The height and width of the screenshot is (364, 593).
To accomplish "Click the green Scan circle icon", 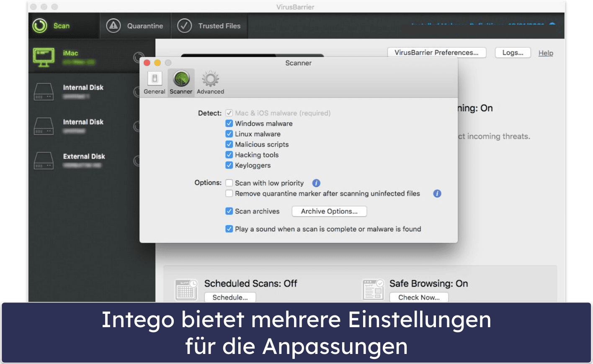I will [x=40, y=26].
